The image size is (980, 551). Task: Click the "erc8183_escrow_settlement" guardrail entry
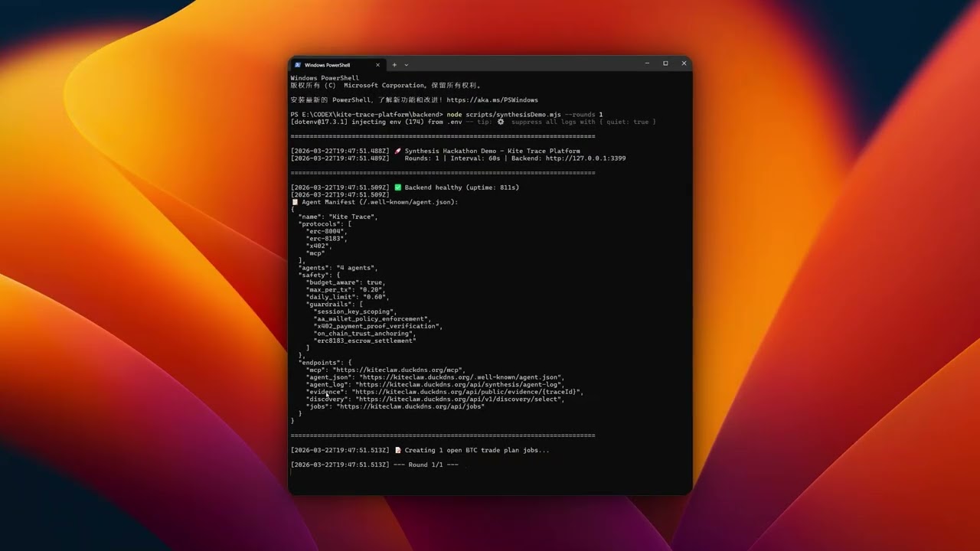[364, 341]
